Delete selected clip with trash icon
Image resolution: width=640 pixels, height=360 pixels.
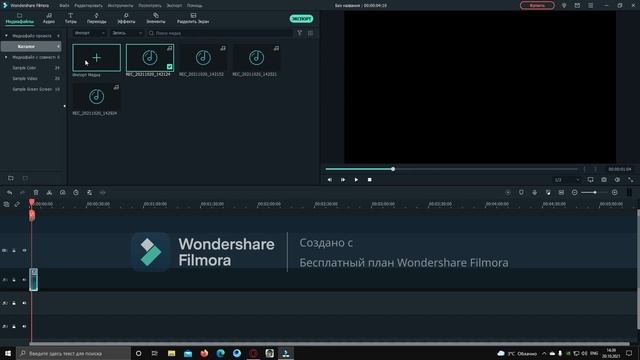(36, 192)
